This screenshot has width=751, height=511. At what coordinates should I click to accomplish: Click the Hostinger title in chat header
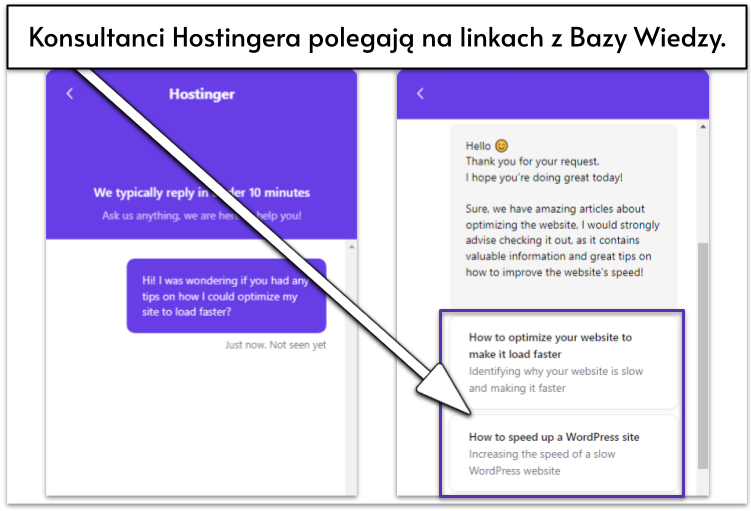201,95
